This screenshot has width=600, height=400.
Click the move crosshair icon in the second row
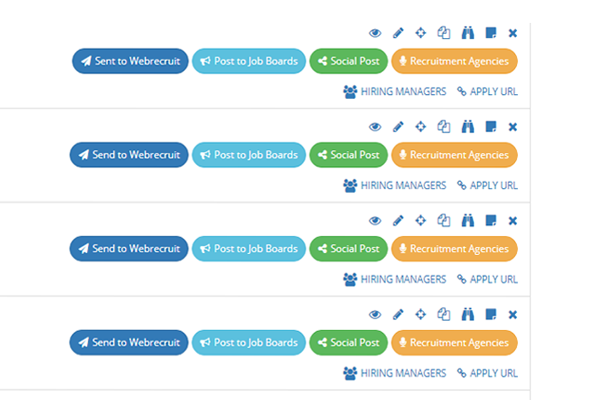click(421, 127)
